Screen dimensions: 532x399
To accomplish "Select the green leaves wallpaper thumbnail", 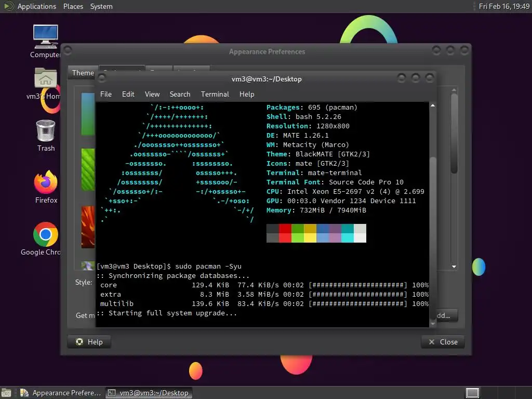I will (88, 170).
